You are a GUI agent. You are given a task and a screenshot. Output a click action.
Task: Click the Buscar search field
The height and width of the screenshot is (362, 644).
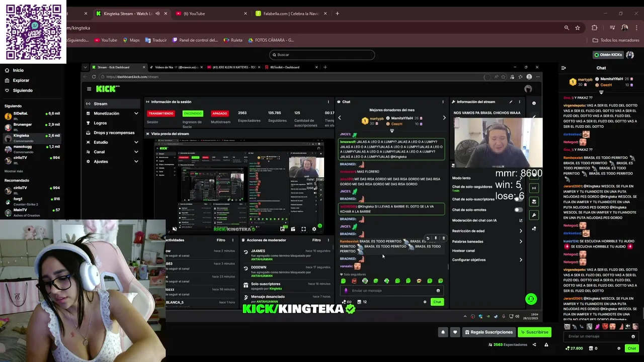(322, 55)
